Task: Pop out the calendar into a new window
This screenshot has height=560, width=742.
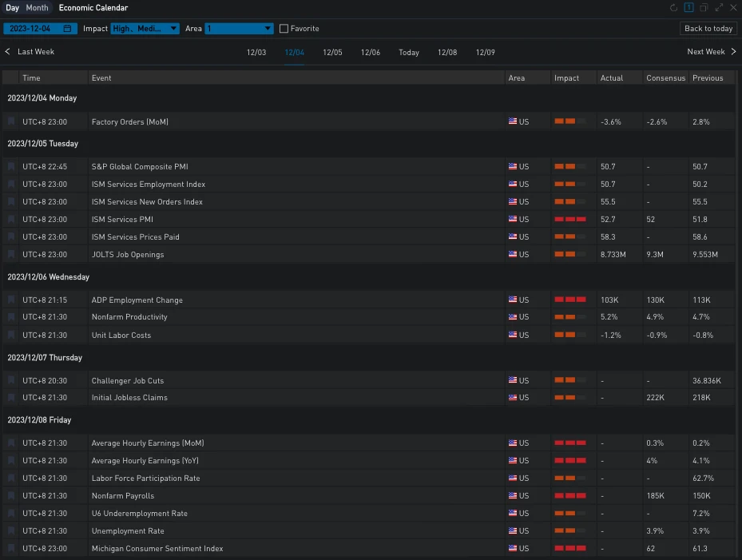Action: [704, 8]
